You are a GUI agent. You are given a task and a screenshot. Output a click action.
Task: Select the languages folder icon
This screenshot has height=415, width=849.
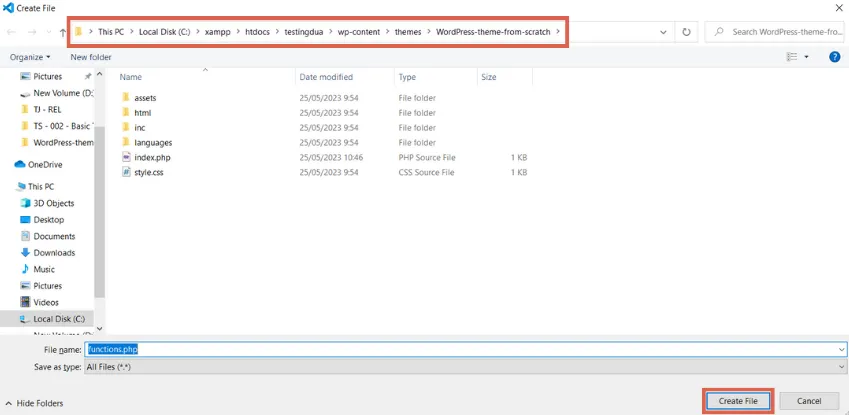tap(126, 142)
